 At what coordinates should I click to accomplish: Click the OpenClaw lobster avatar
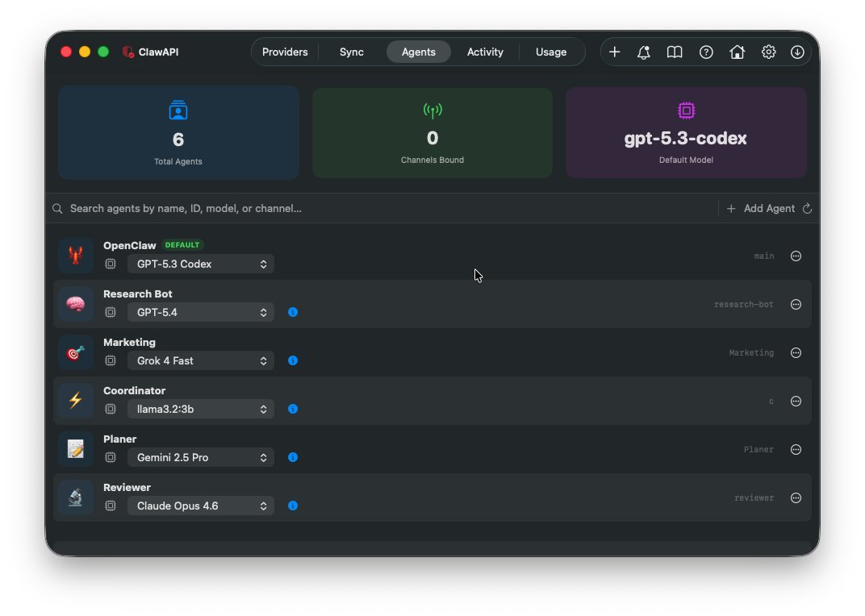(x=76, y=256)
